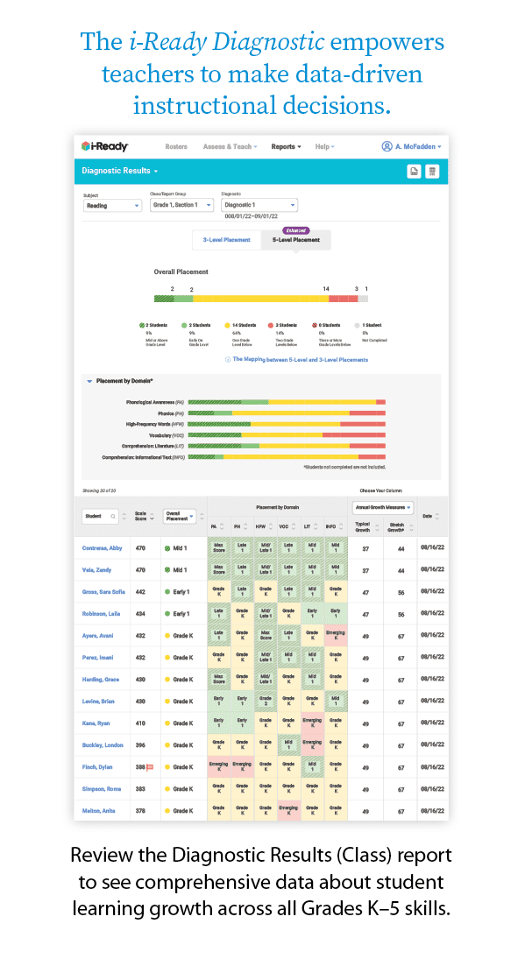Open student Kana, Ryan
The width and height of the screenshot is (525, 980).
(x=96, y=723)
